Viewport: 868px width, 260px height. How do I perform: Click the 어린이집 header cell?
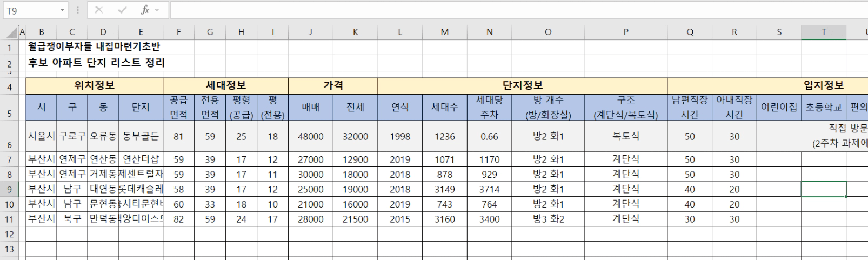(779, 107)
